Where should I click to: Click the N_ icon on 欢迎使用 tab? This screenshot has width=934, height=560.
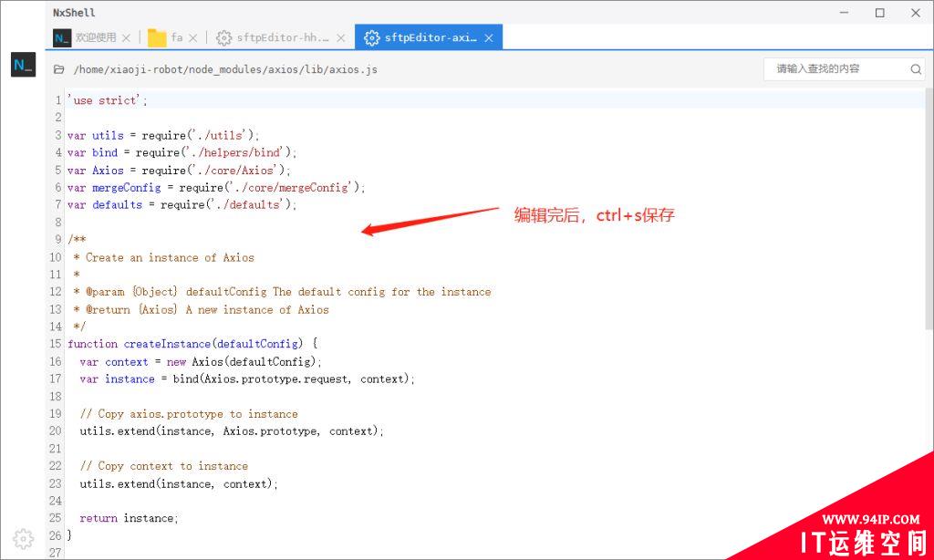click(62, 37)
